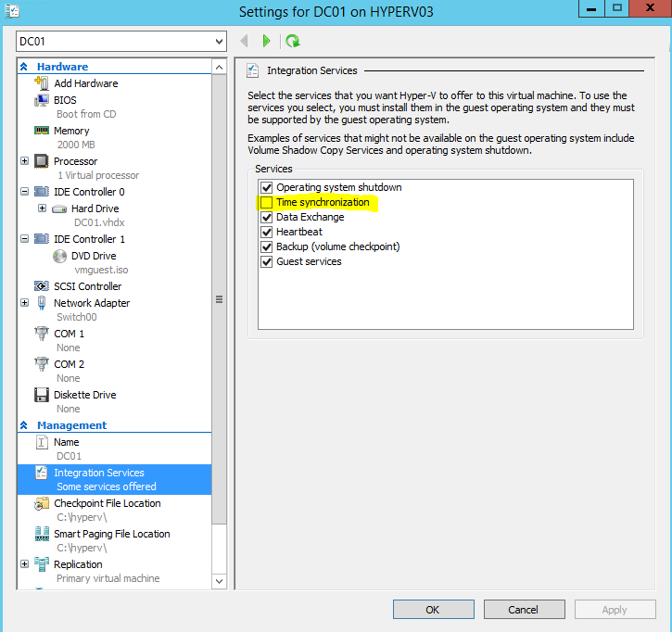Select Add Hardware in the list
The image size is (672, 632).
85,83
